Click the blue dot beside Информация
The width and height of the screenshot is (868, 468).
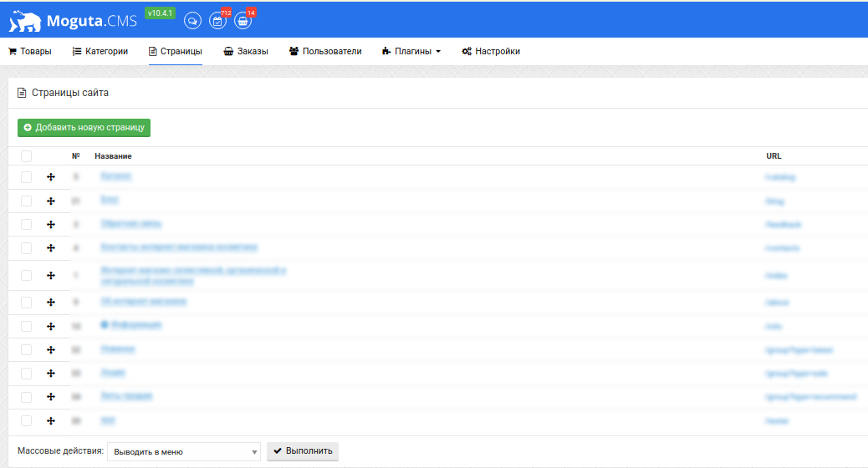pos(104,325)
